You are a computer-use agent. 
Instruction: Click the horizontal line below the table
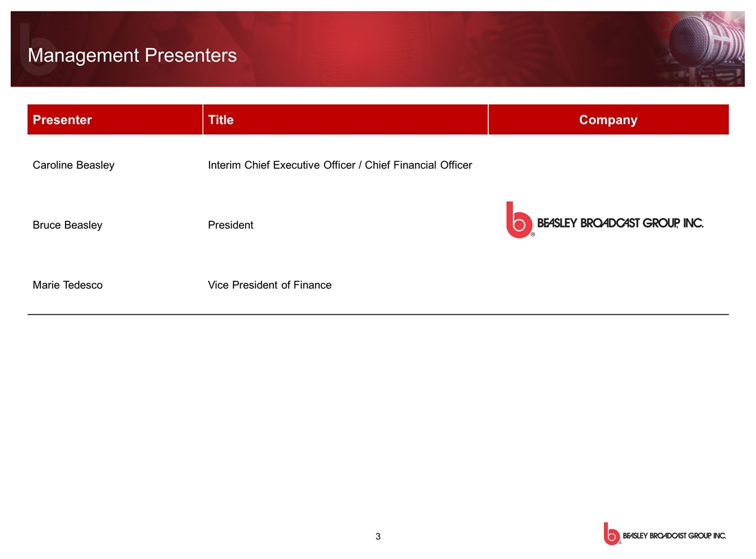click(x=378, y=314)
